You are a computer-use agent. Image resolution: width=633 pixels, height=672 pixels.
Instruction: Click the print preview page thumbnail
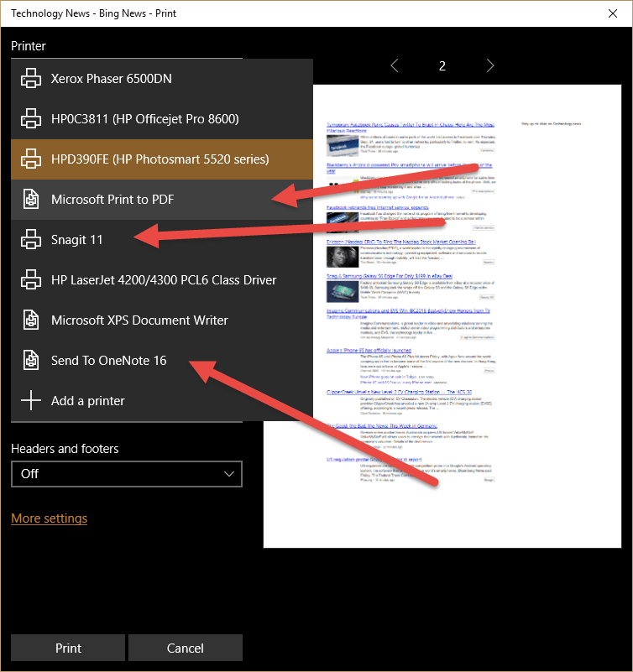[x=442, y=316]
